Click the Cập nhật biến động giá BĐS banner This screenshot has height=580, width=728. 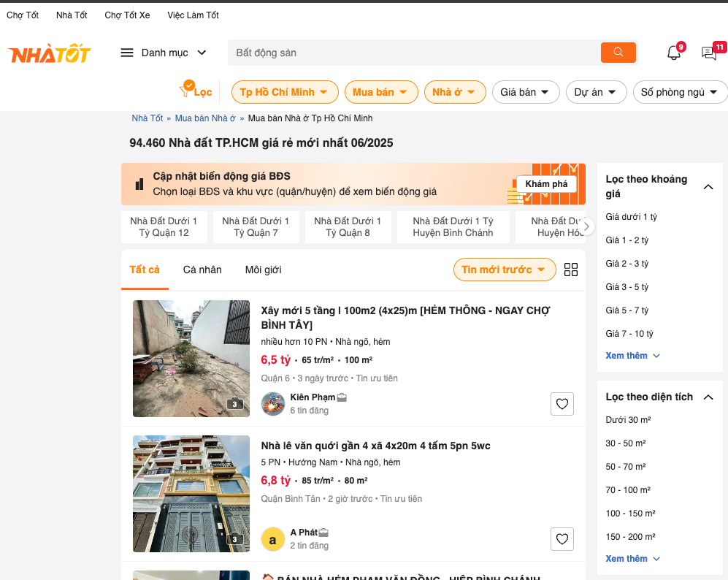(353, 184)
